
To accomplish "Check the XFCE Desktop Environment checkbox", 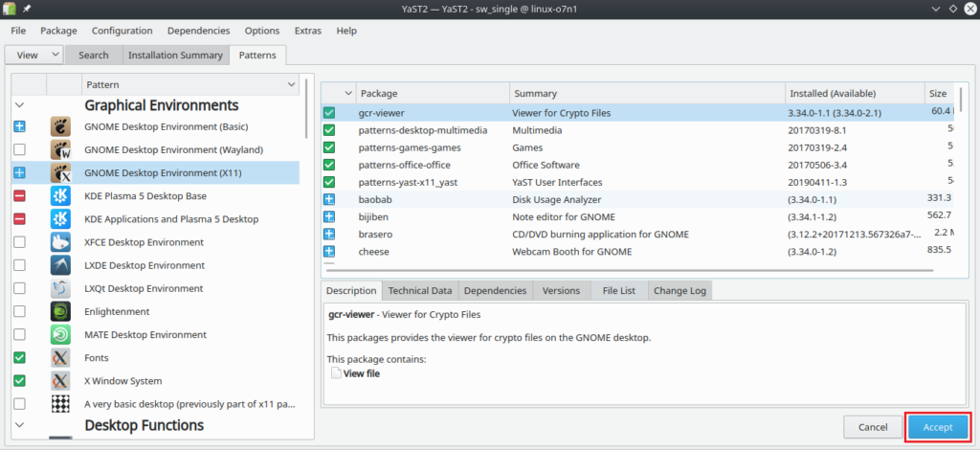I will tap(20, 242).
